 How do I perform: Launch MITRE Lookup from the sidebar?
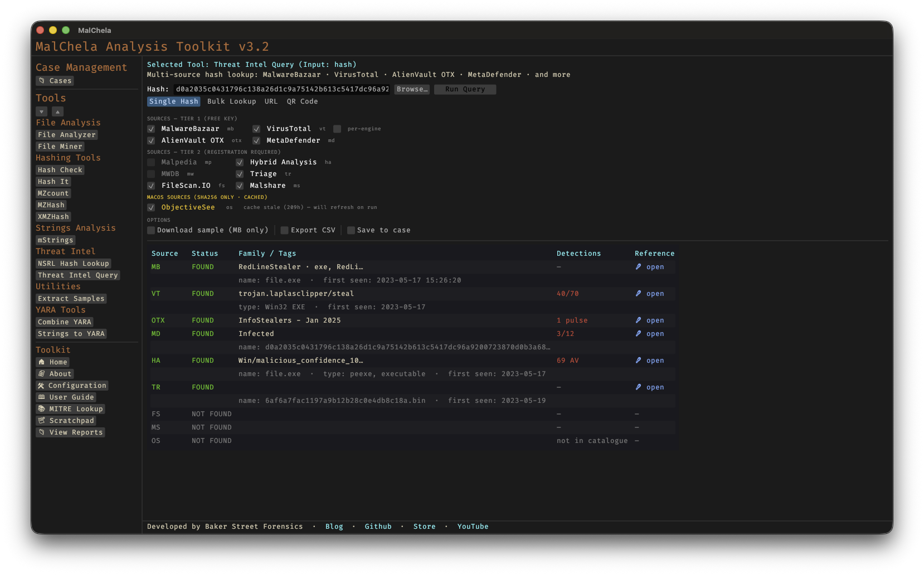43,408
